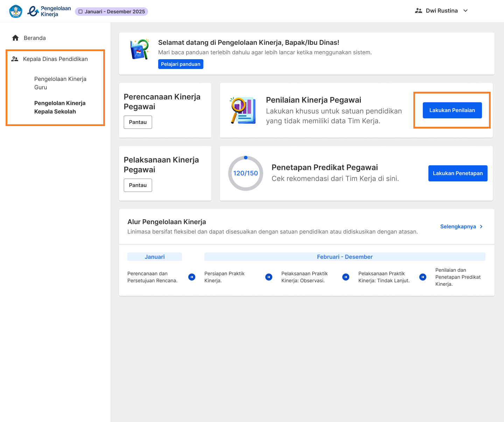The image size is (504, 422).
Task: Click Pantau under Perencanaan Kinerja Pegawai
Action: click(138, 122)
